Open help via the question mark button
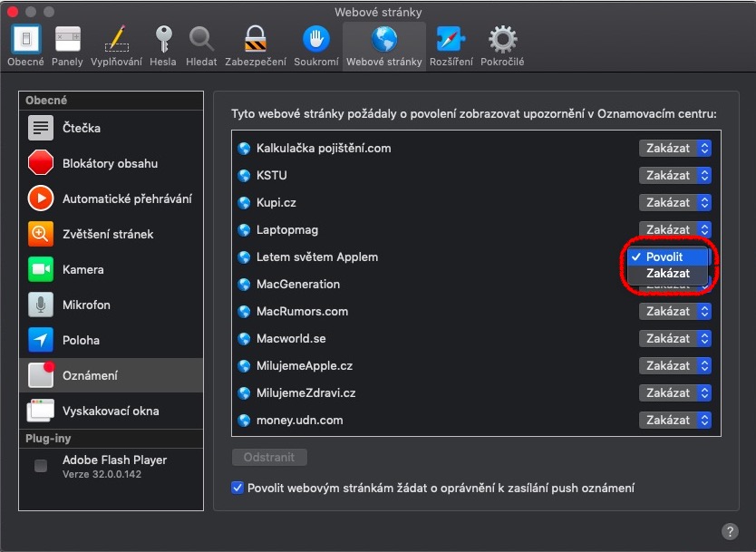This screenshot has width=756, height=552. (x=731, y=531)
